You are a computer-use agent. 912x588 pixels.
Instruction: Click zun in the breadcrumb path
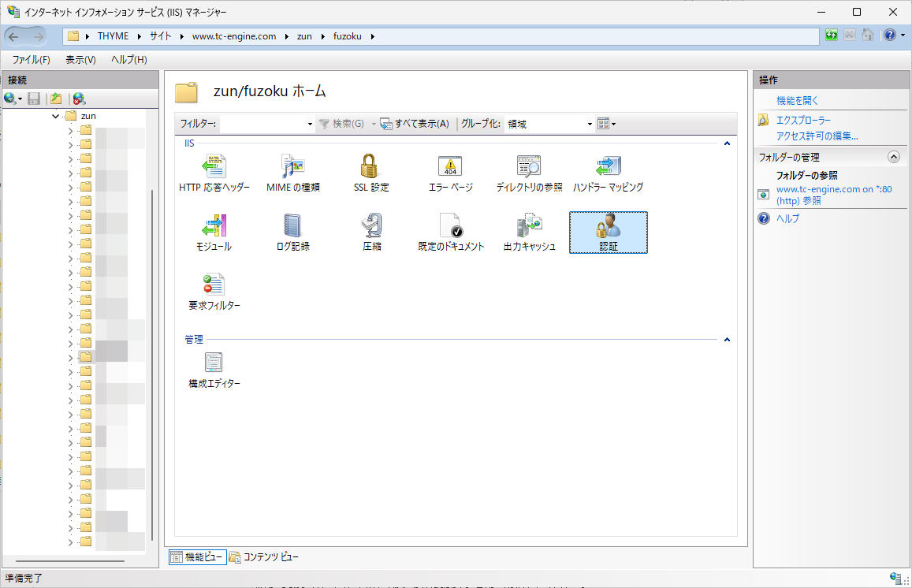[304, 36]
